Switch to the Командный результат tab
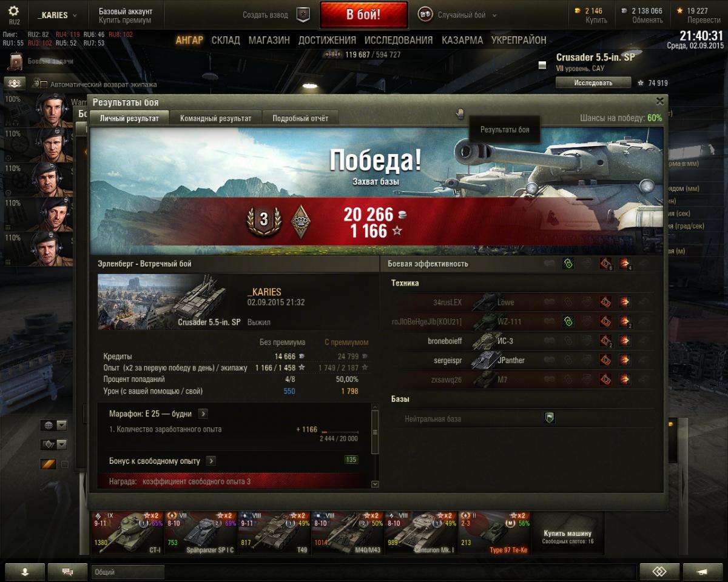Image resolution: width=728 pixels, height=582 pixels. [215, 118]
